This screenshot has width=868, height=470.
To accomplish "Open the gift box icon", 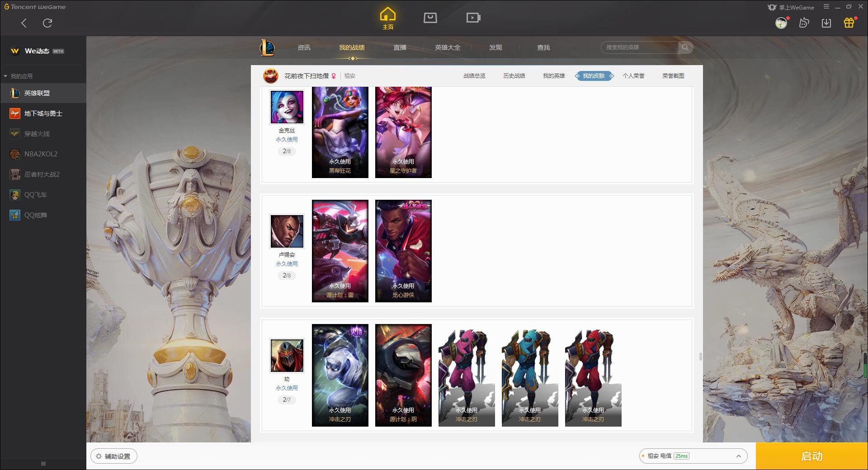I will coord(849,23).
